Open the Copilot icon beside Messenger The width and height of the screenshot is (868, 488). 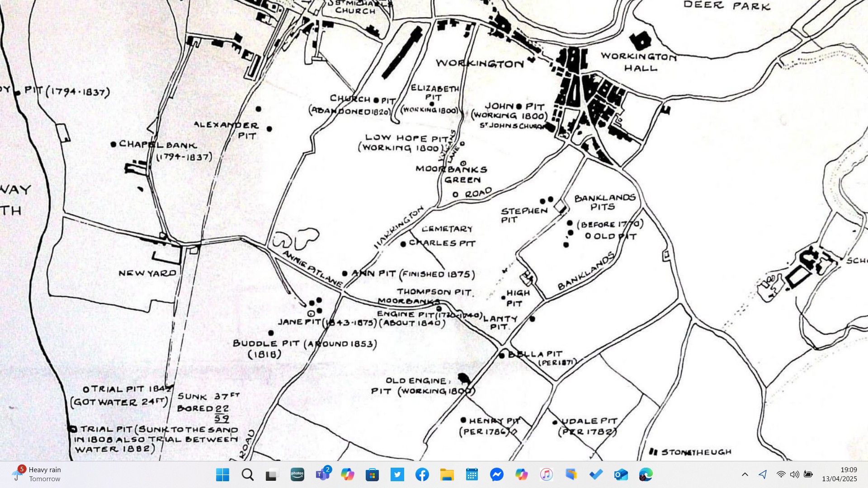coord(522,474)
